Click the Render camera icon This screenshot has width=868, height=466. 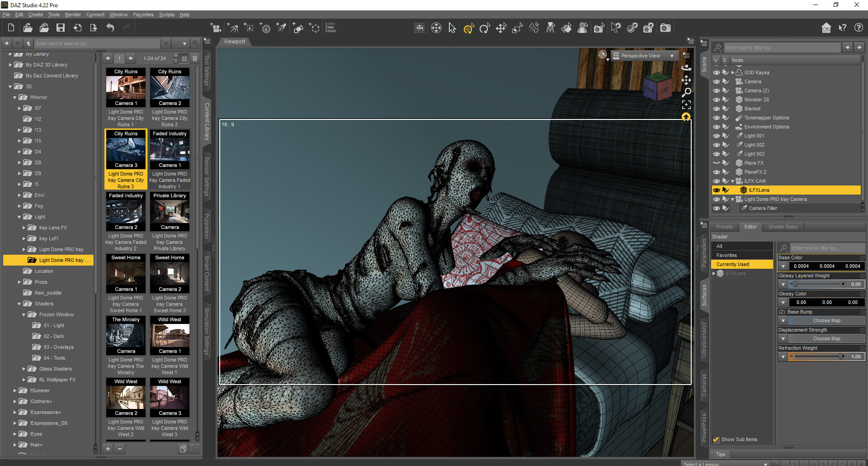point(665,28)
